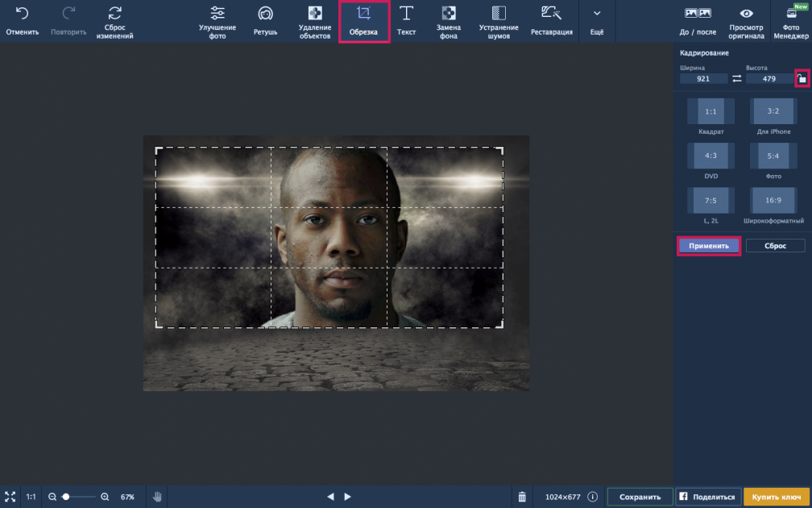The height and width of the screenshot is (508, 812).
Task: Open the Улучшение фото tool
Action: tap(217, 23)
